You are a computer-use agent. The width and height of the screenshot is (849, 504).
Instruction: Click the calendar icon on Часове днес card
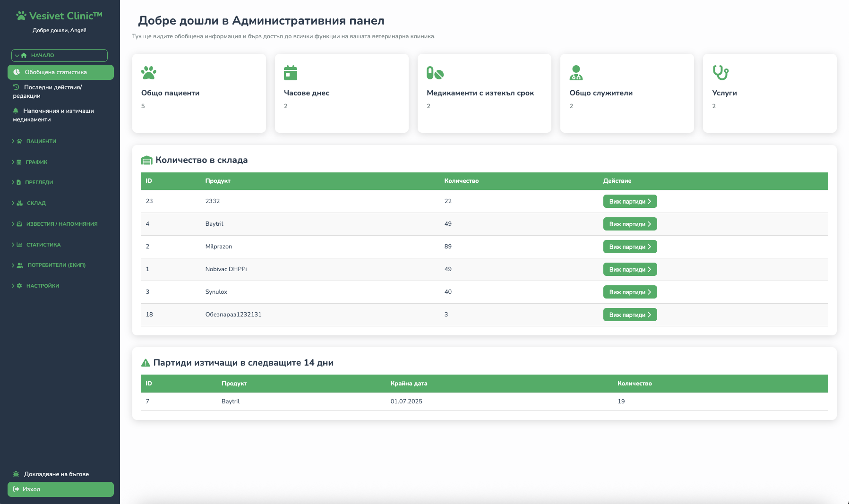(292, 73)
